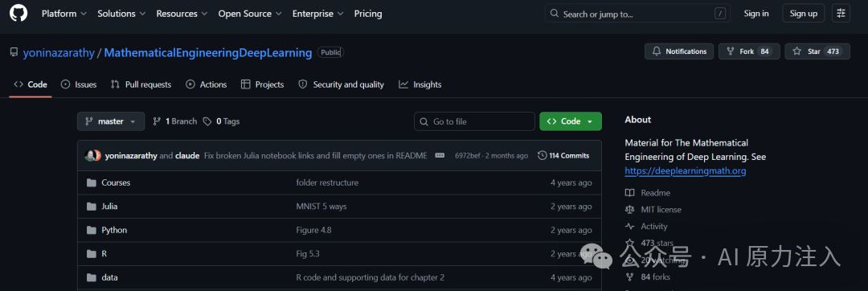
Task: Open the Julia folder
Action: coord(109,207)
